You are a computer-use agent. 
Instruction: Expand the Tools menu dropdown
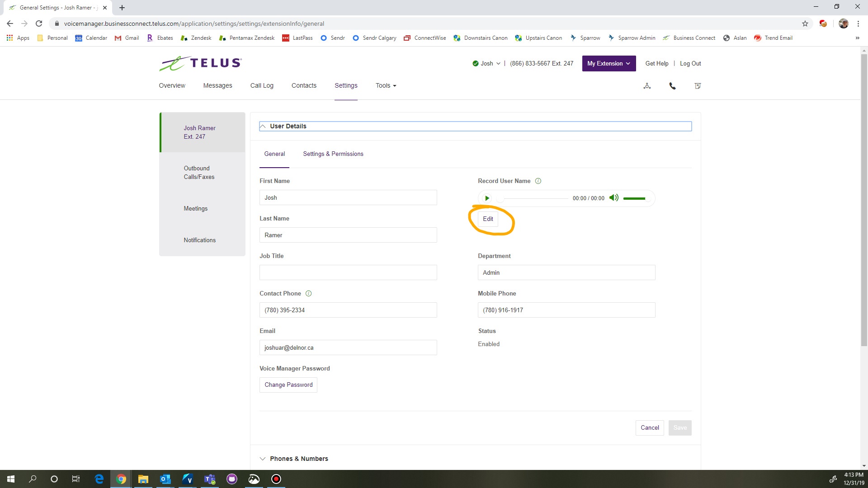pyautogui.click(x=386, y=85)
